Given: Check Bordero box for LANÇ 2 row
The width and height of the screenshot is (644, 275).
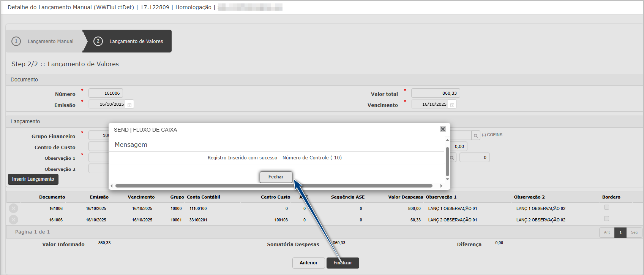Looking at the screenshot, I should tap(606, 219).
